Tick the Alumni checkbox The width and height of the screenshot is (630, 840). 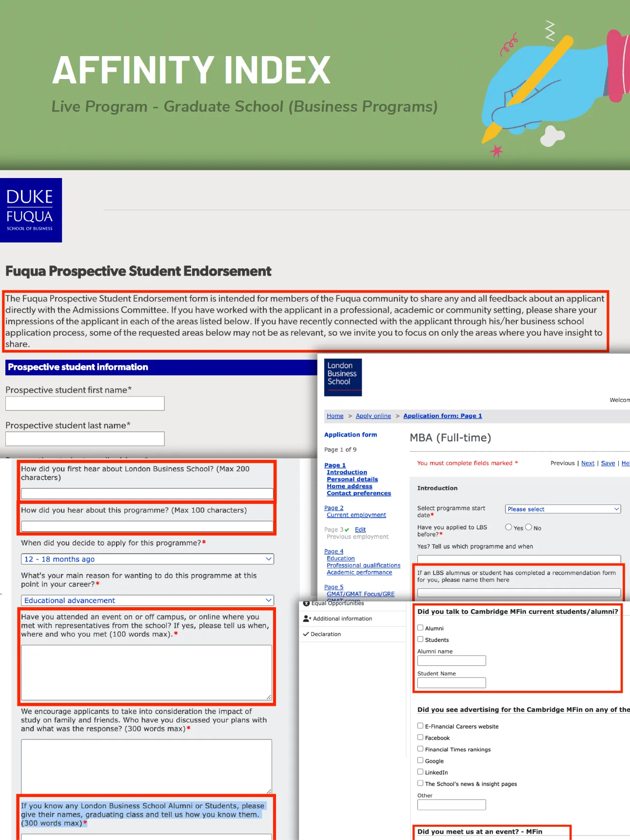(x=420, y=628)
